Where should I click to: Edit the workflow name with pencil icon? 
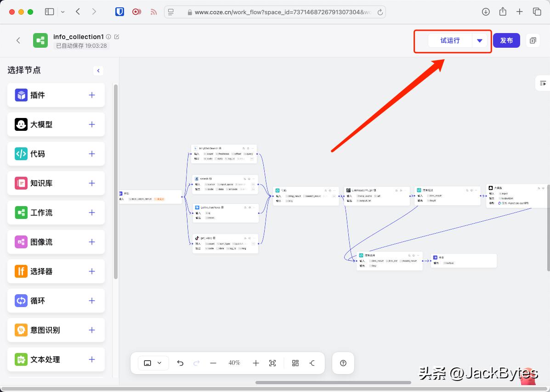[117, 37]
